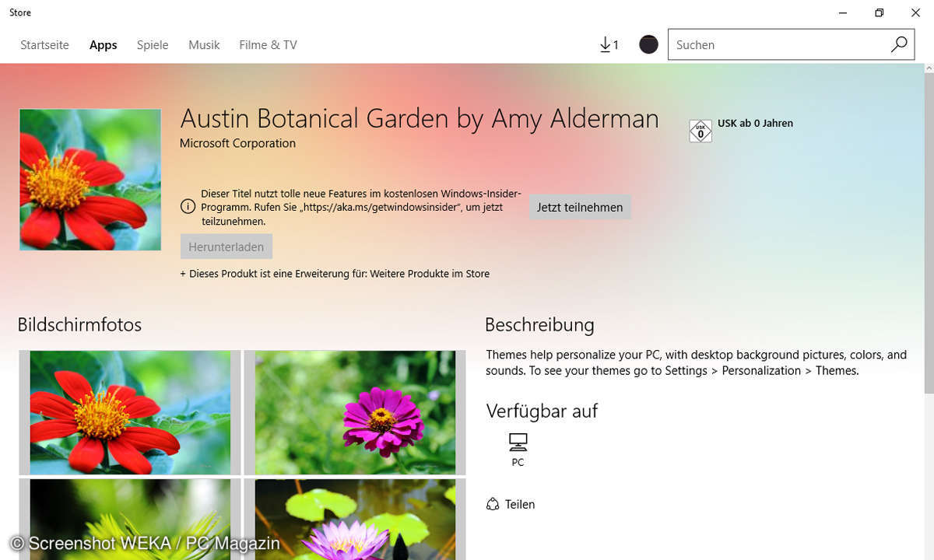934x560 pixels.
Task: Click the Beschreibung heading
Action: click(539, 324)
